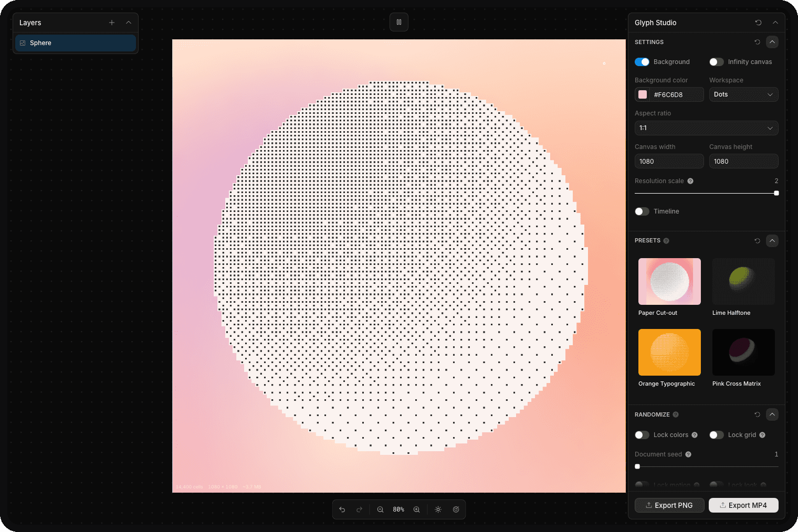
Task: Click the Canvas width field
Action: 669,161
